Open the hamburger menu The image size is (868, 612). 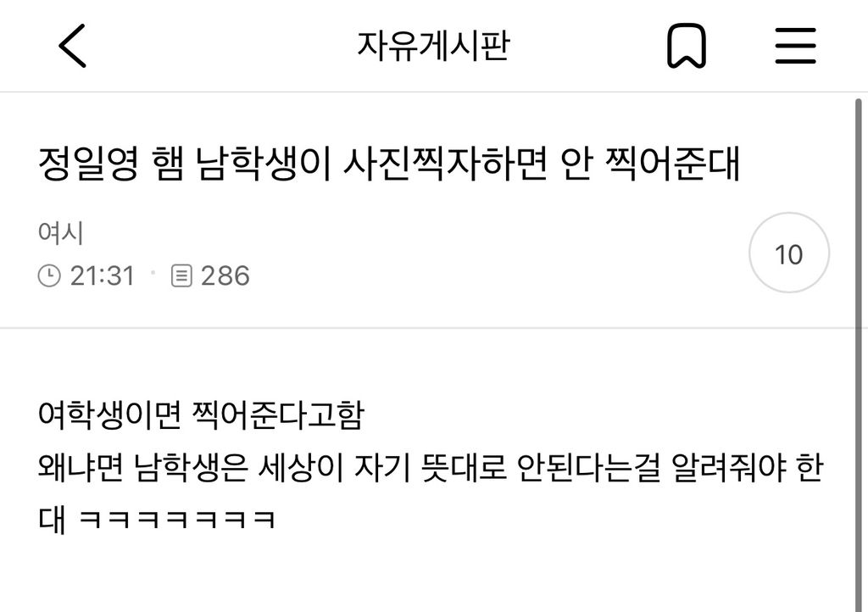pyautogui.click(x=795, y=46)
